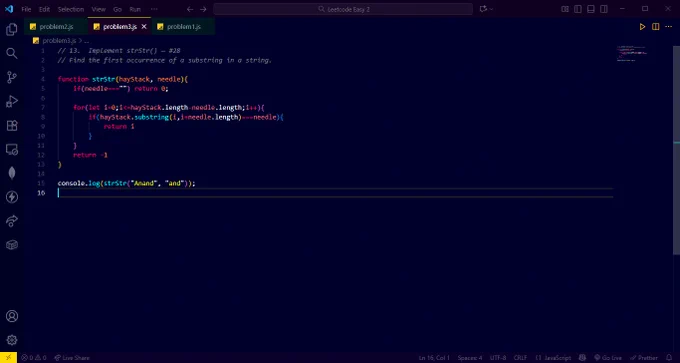Click Live Share in the status bar
This screenshot has width=680, height=363.
(x=72, y=358)
